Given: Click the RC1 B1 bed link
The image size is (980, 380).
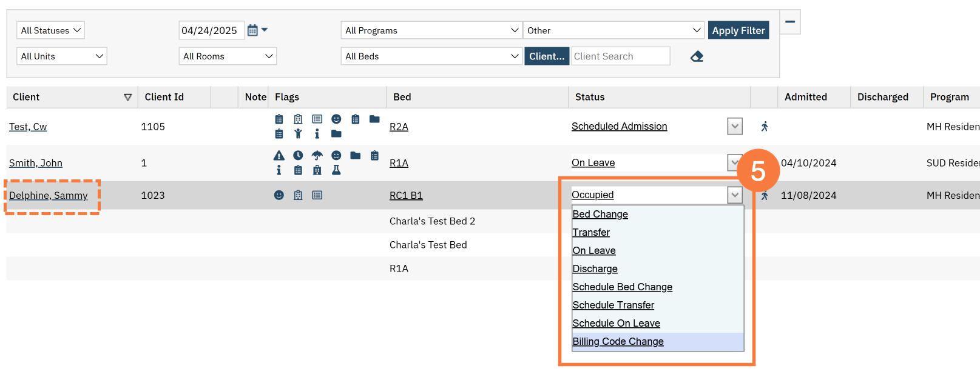Looking at the screenshot, I should coord(406,195).
